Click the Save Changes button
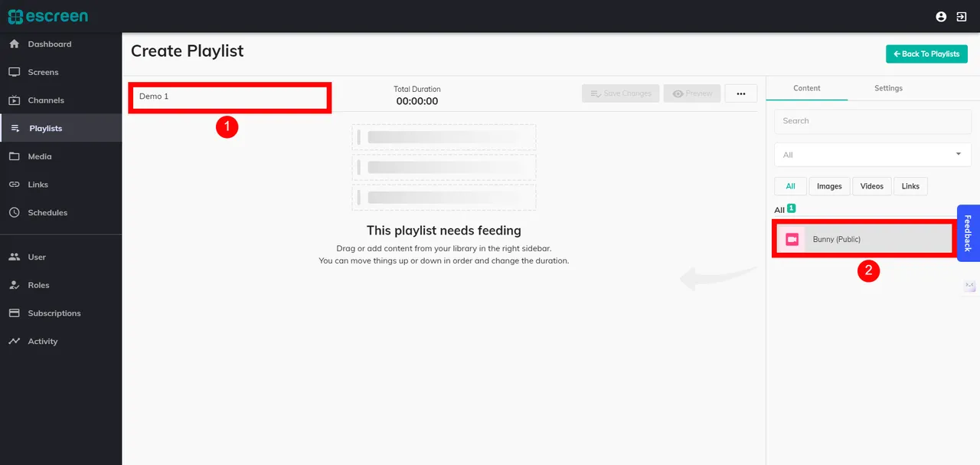 (620, 93)
